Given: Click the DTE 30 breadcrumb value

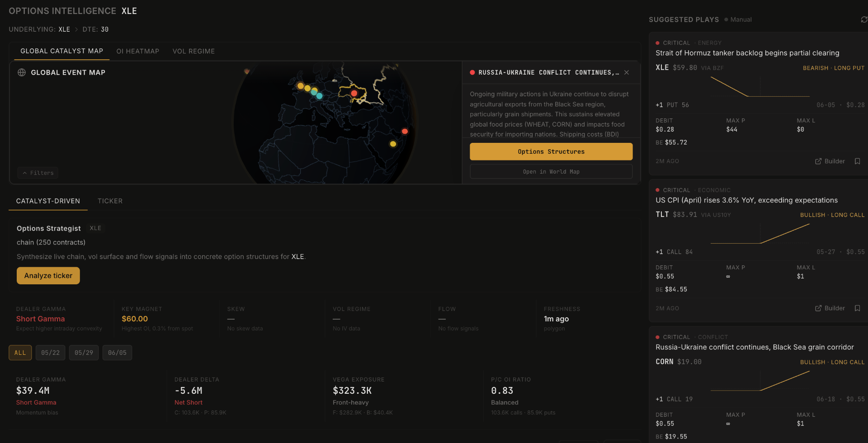Looking at the screenshot, I should pyautogui.click(x=105, y=29).
